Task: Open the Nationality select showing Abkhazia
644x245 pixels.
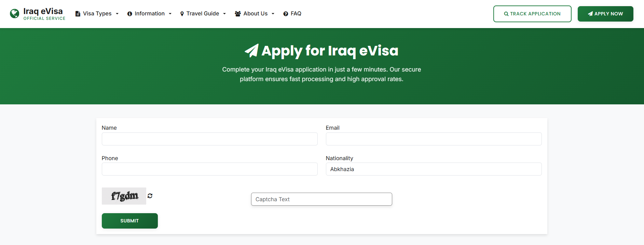Action: 434,169
